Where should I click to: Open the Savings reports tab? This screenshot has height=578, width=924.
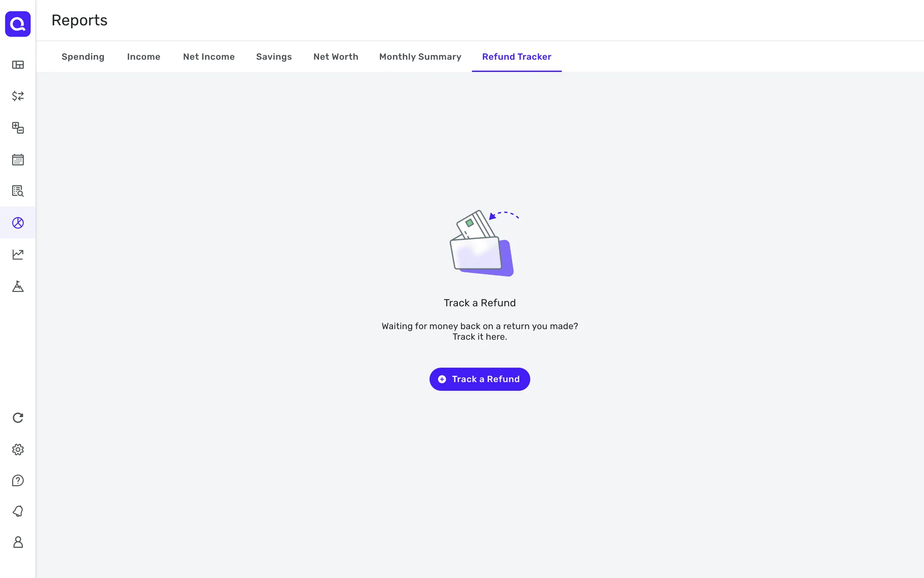274,57
